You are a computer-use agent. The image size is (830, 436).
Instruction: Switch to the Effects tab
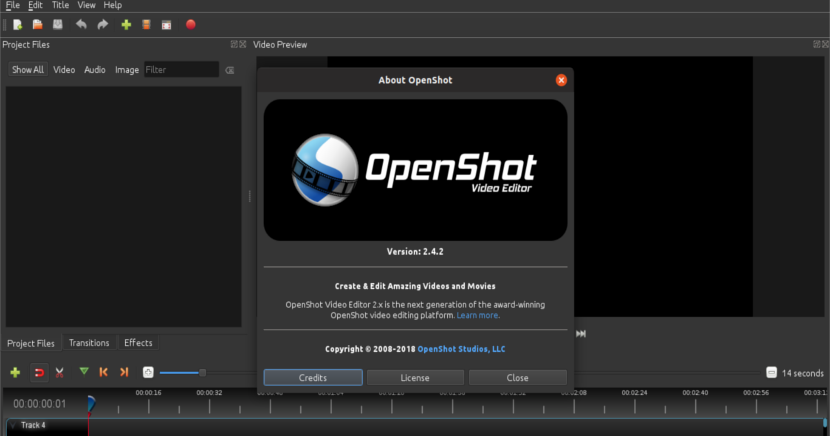tap(138, 343)
